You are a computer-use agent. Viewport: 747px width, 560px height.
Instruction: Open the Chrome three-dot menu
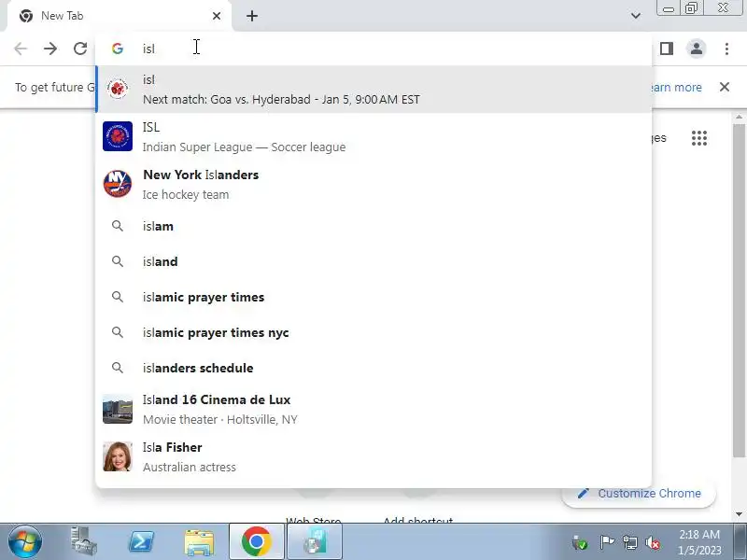pos(726,49)
